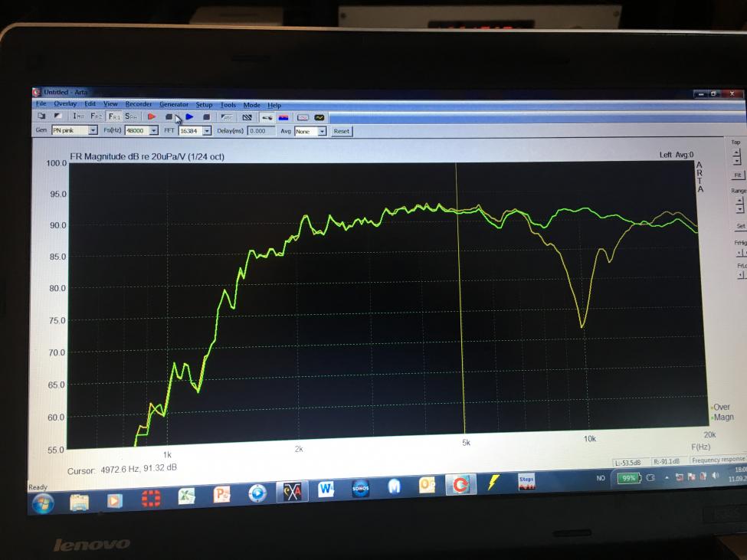
Task: Decrease graph Range with down arrow
Action: (x=739, y=208)
